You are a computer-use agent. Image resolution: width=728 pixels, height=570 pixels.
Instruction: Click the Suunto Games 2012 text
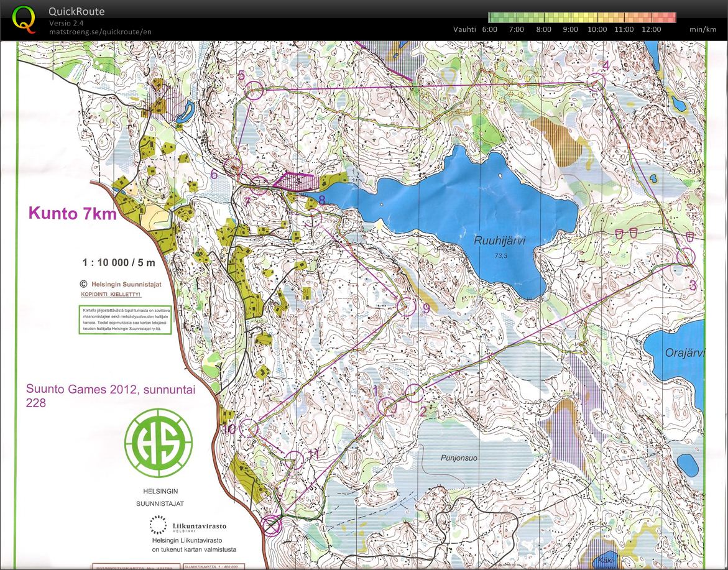pos(110,389)
